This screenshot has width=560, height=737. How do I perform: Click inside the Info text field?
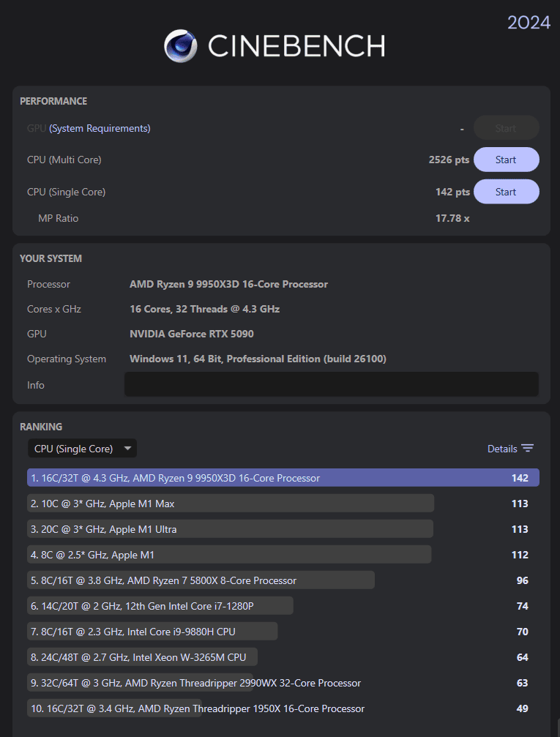pos(332,384)
